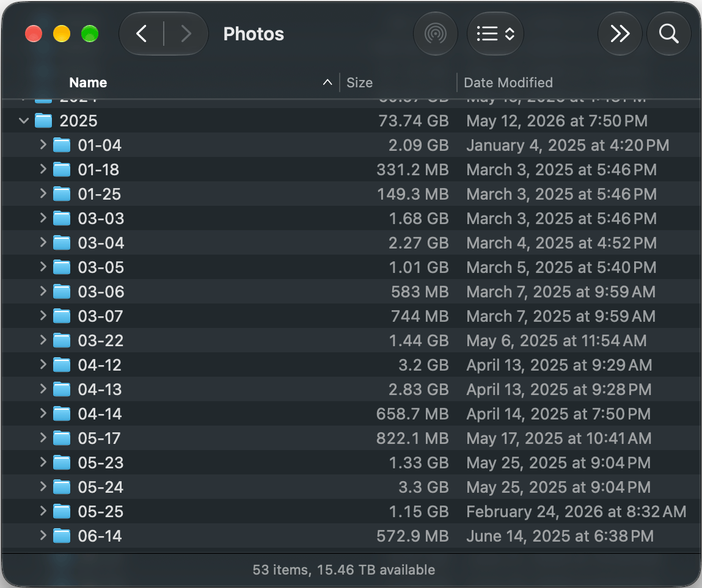Expand the 04-12 folder
This screenshot has width=702, height=588.
click(x=43, y=365)
